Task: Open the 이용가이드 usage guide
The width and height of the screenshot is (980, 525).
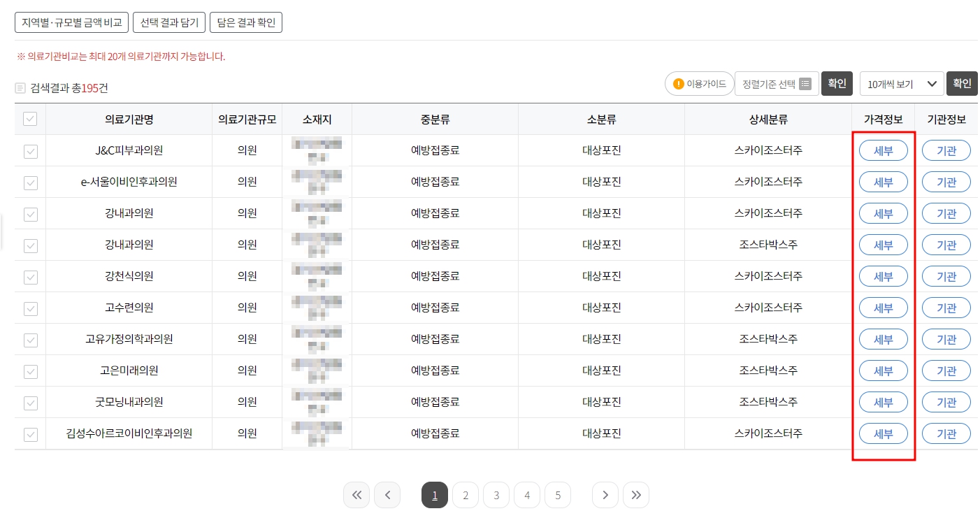Action: click(698, 83)
